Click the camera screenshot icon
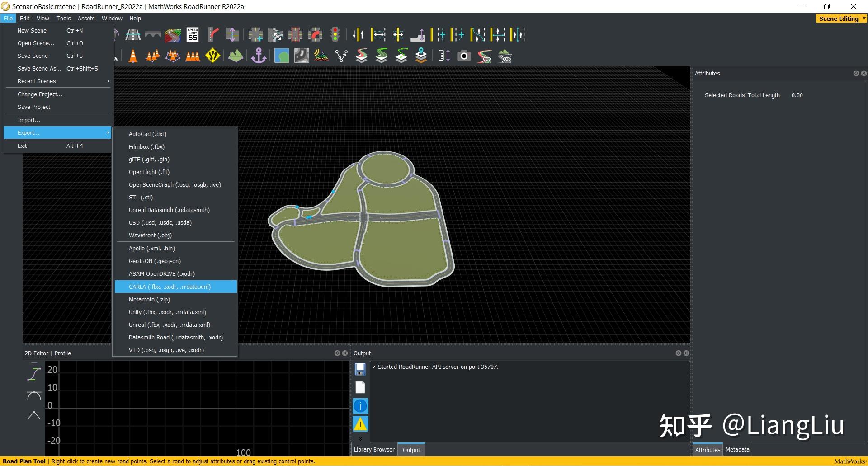Image resolution: width=868 pixels, height=466 pixels. (464, 56)
